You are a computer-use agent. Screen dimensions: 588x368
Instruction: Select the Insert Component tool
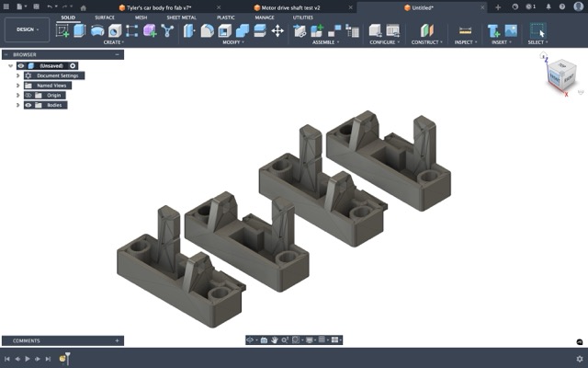(x=300, y=30)
